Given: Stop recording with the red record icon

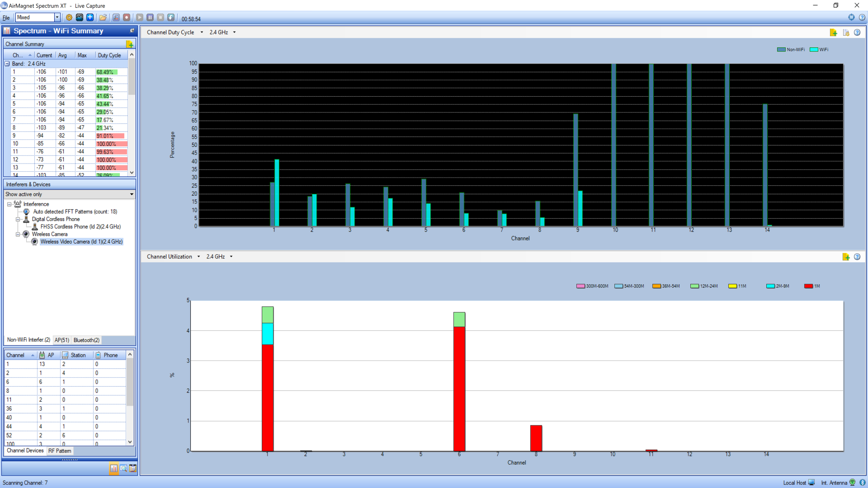Looking at the screenshot, I should point(127,17).
